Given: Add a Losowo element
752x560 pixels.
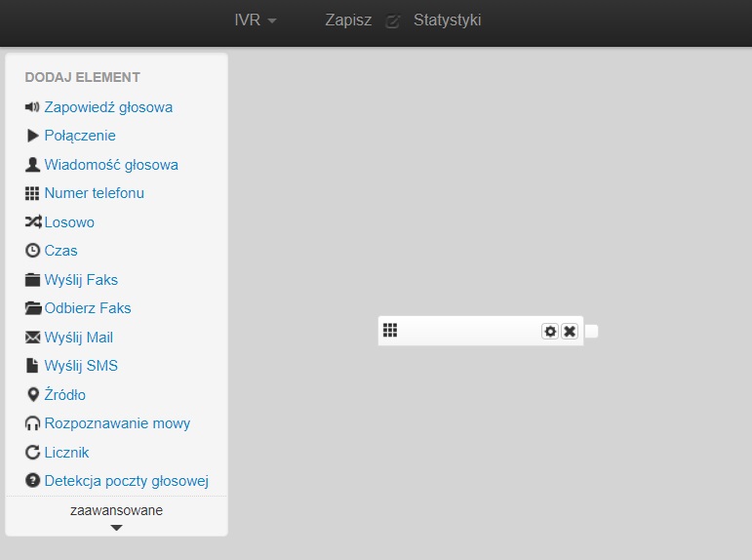Looking at the screenshot, I should point(69,222).
